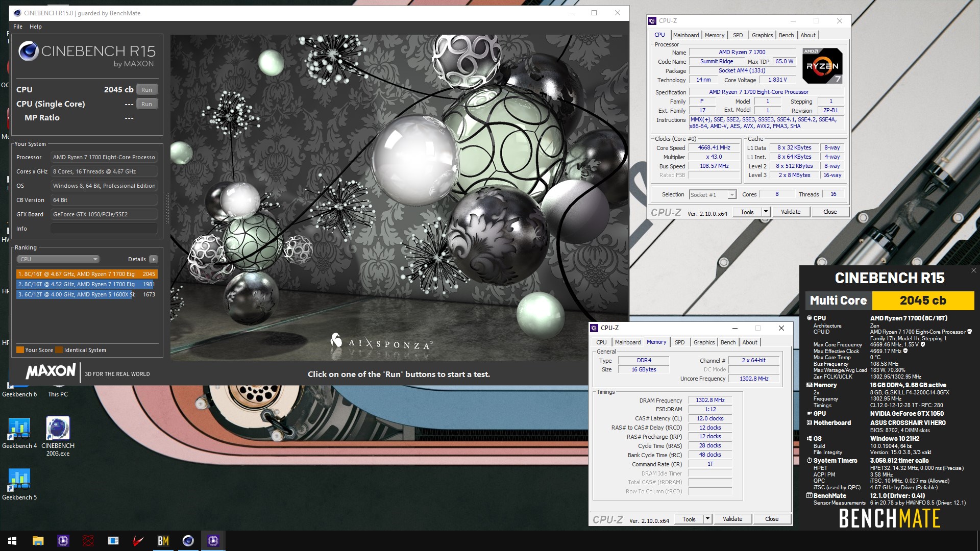Open the Socket #1 selection dropdown
The height and width of the screenshot is (551, 980).
point(713,194)
